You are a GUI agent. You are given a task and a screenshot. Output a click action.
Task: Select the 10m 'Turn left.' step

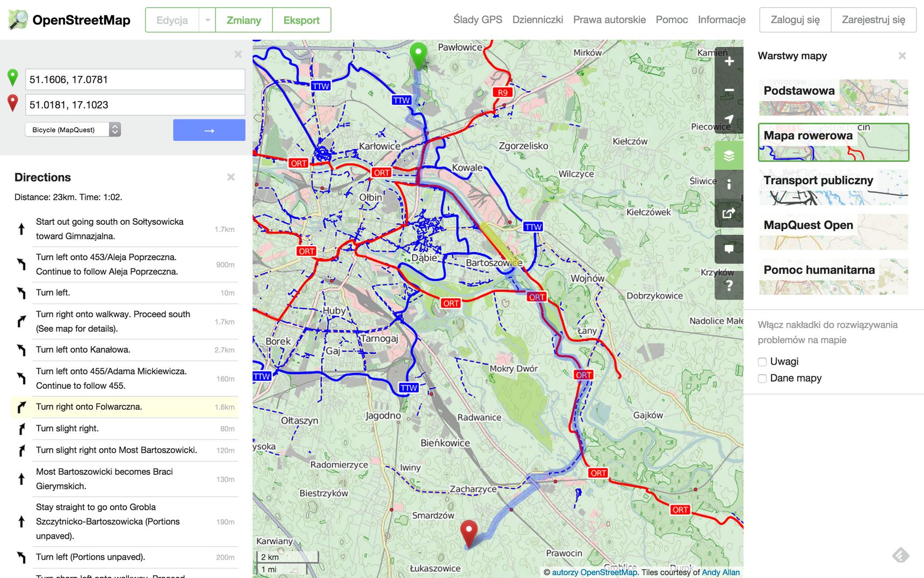[x=125, y=293]
